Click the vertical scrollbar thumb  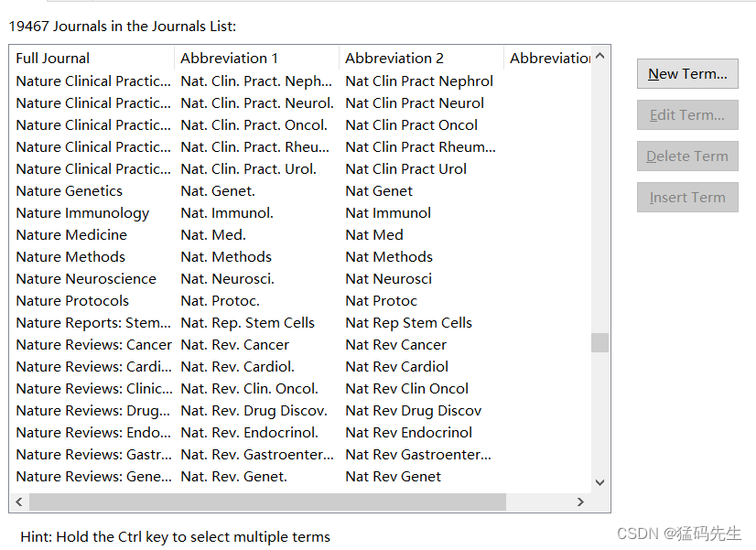click(x=599, y=343)
